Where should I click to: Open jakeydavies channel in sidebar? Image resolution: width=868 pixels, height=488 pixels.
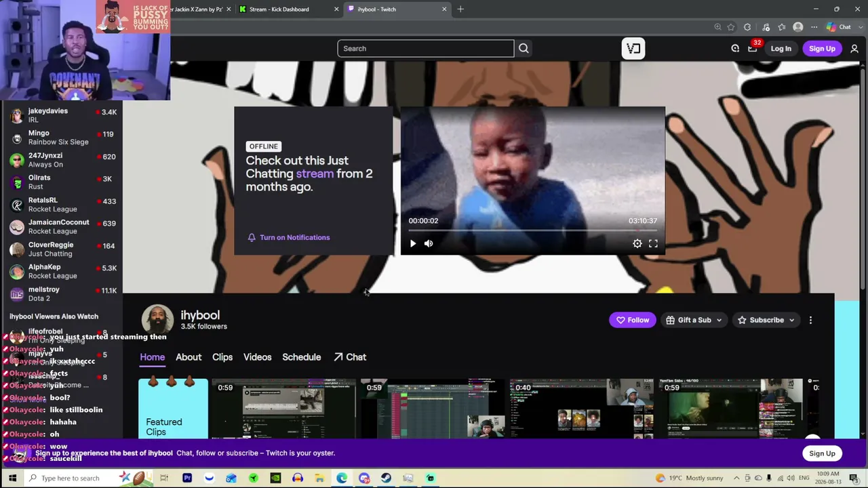[62, 115]
